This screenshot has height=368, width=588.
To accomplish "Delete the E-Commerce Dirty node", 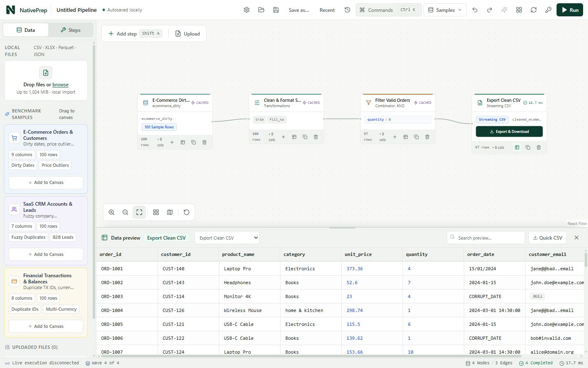I will [205, 142].
